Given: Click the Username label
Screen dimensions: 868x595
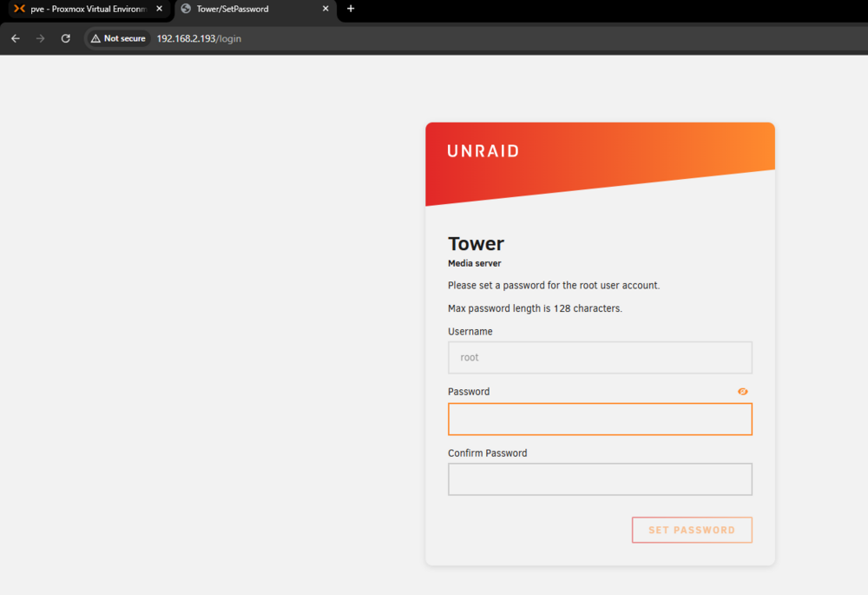Looking at the screenshot, I should pyautogui.click(x=470, y=332).
